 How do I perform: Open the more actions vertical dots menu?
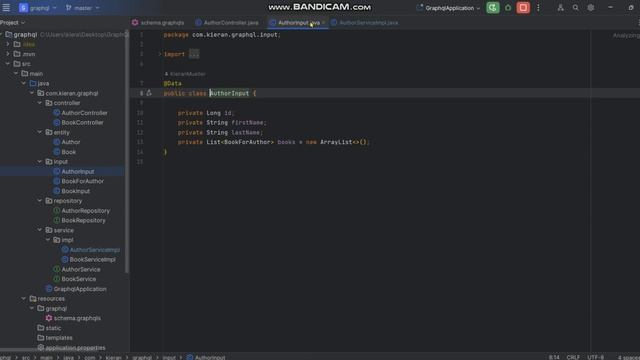(x=538, y=8)
